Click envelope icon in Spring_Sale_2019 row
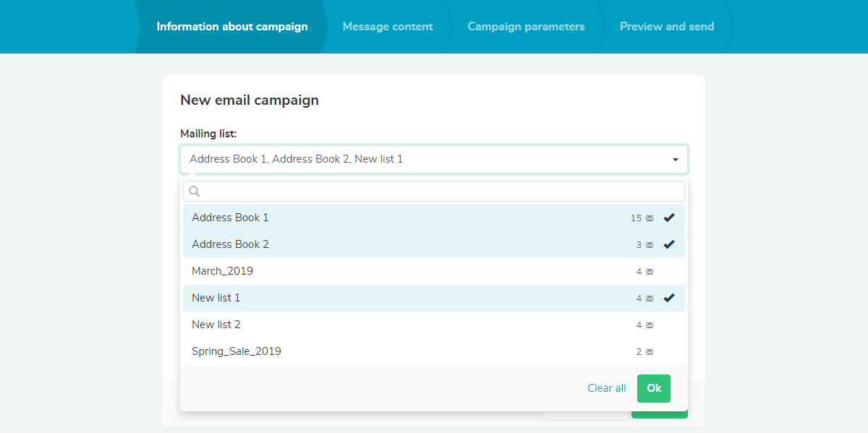The image size is (868, 433). (x=650, y=352)
